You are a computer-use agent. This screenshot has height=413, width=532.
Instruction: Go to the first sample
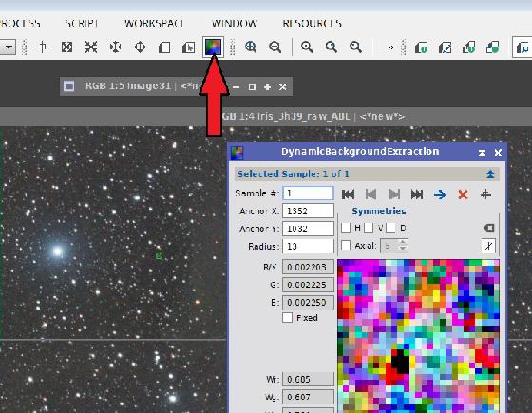(349, 195)
